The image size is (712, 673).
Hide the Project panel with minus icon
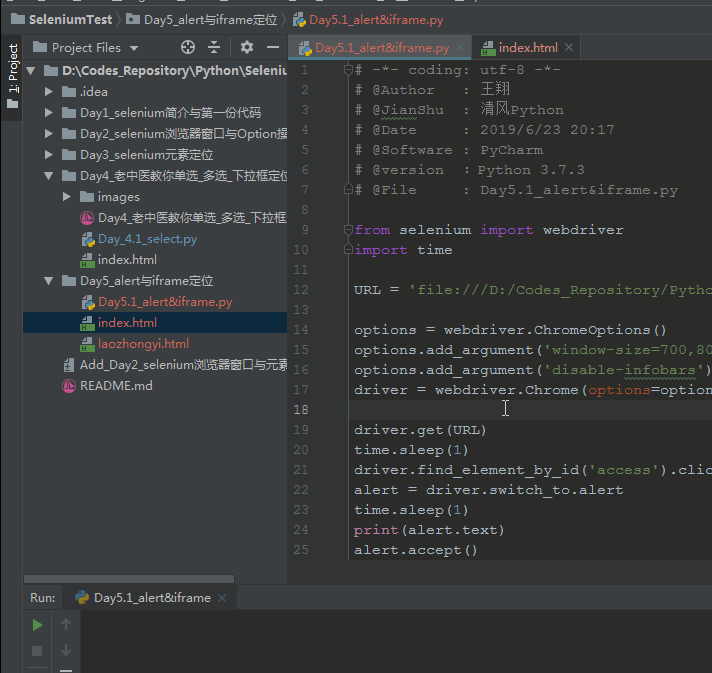pos(273,47)
